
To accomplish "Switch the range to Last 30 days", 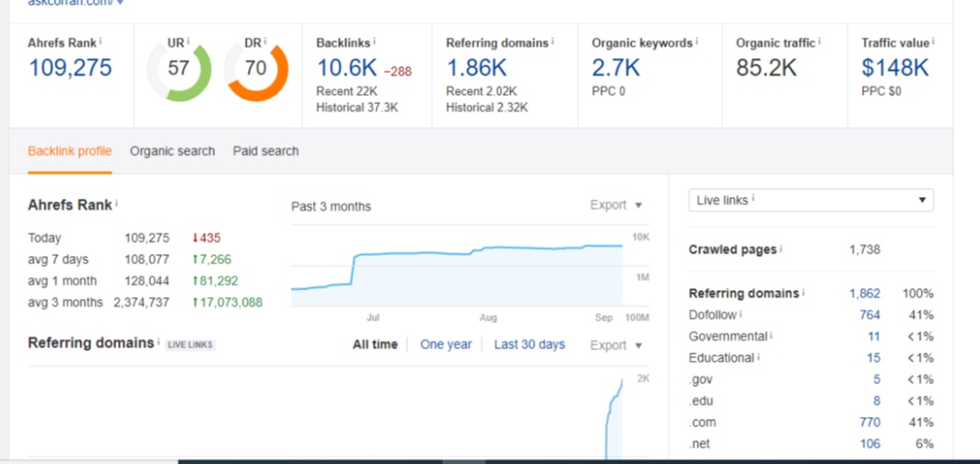I will click(x=530, y=344).
